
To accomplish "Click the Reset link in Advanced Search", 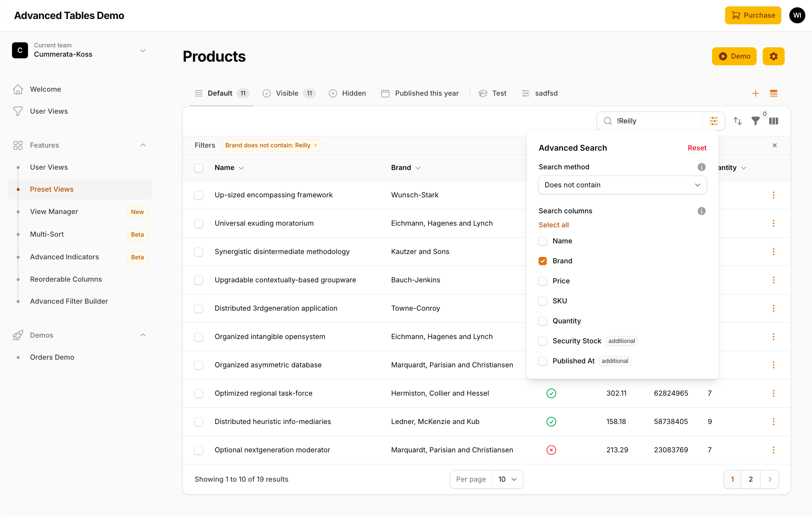I will click(x=697, y=148).
